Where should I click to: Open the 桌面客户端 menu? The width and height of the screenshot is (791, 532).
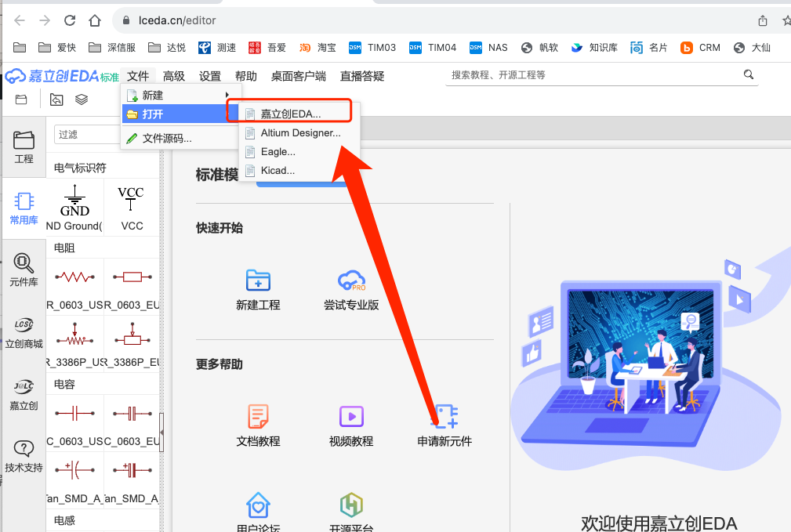tap(299, 76)
